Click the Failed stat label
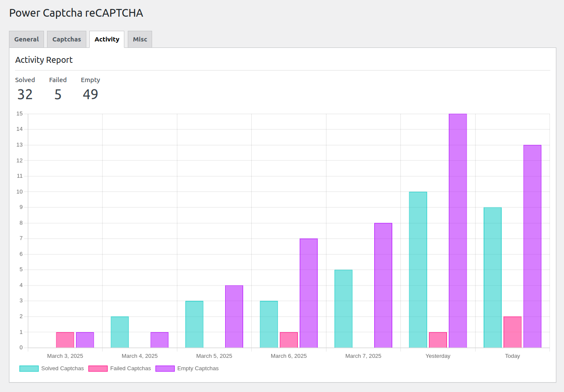Viewport: 564px width, 392px height. [x=58, y=80]
